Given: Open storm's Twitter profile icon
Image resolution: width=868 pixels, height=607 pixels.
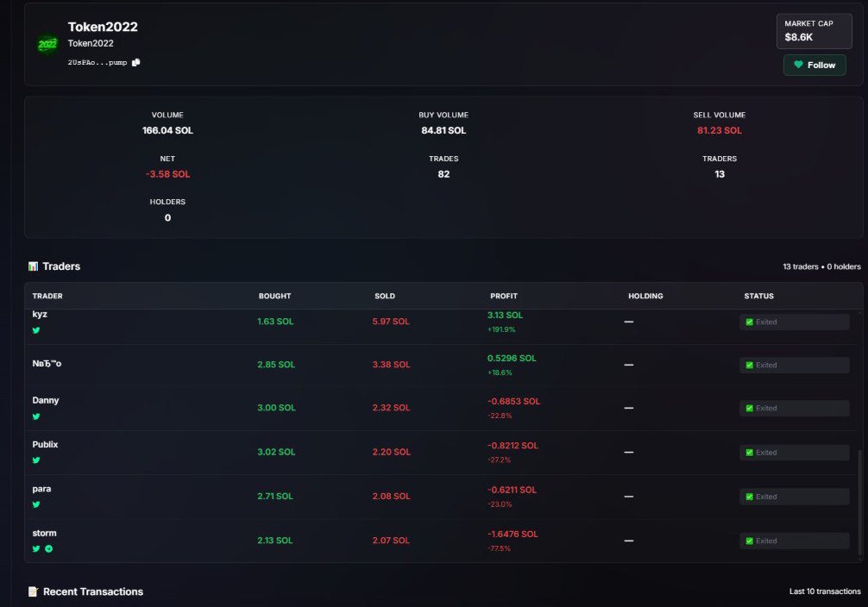Looking at the screenshot, I should 36,549.
